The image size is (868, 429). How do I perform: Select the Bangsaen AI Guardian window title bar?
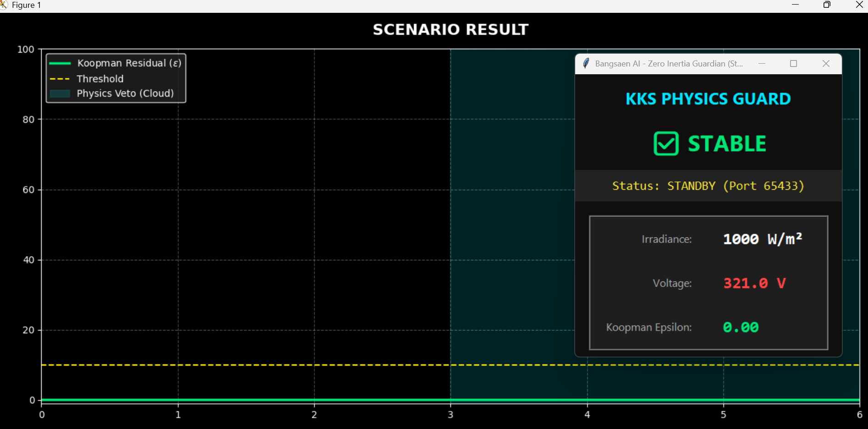tap(669, 64)
